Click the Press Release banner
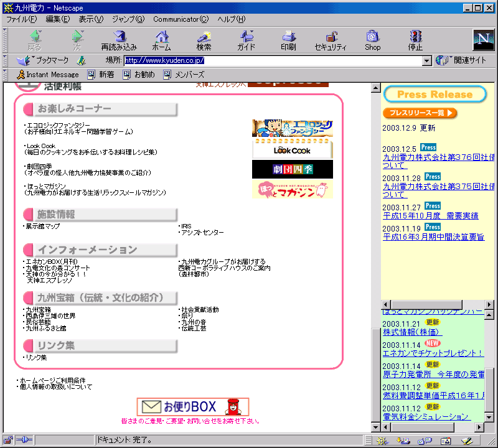 coord(435,94)
